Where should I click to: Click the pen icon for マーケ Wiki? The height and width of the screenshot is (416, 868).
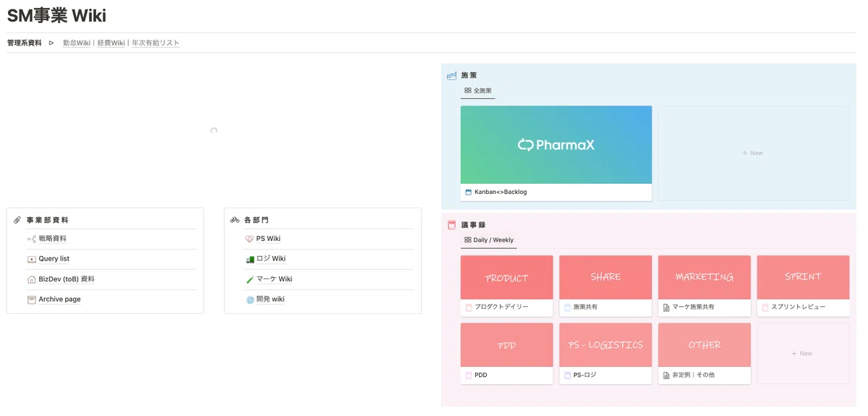pyautogui.click(x=250, y=279)
